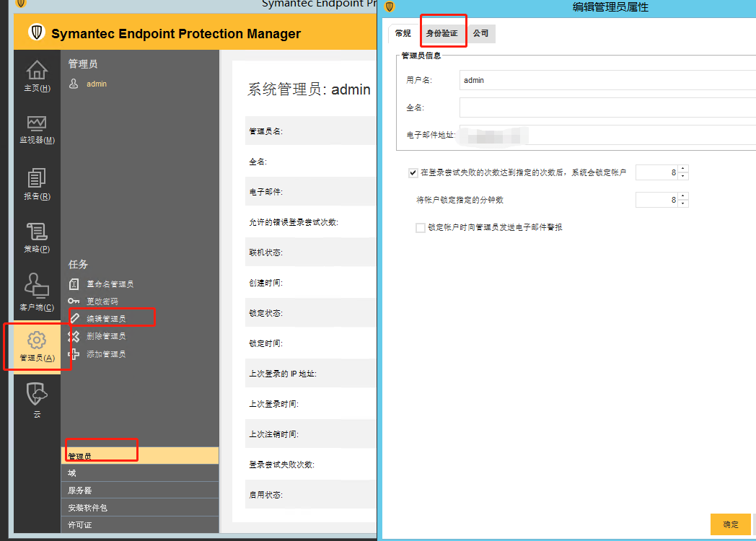The height and width of the screenshot is (541, 756).
Task: Switch to the 公司 tab
Action: 480,33
